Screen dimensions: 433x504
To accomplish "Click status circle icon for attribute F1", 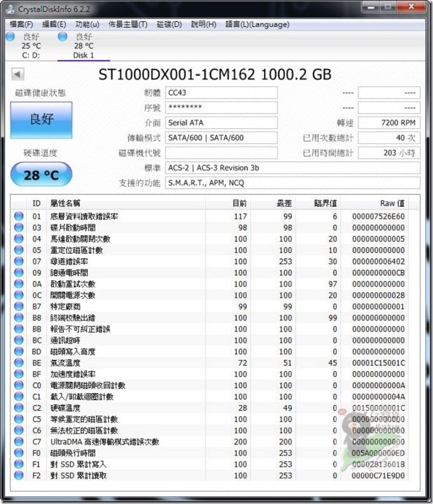I will coord(19,464).
